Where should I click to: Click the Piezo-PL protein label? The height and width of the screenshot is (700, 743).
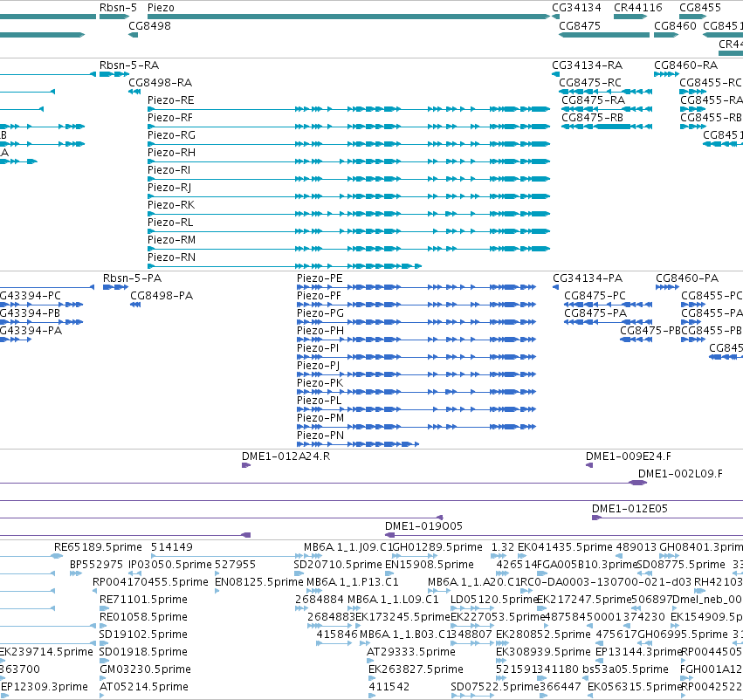319,401
